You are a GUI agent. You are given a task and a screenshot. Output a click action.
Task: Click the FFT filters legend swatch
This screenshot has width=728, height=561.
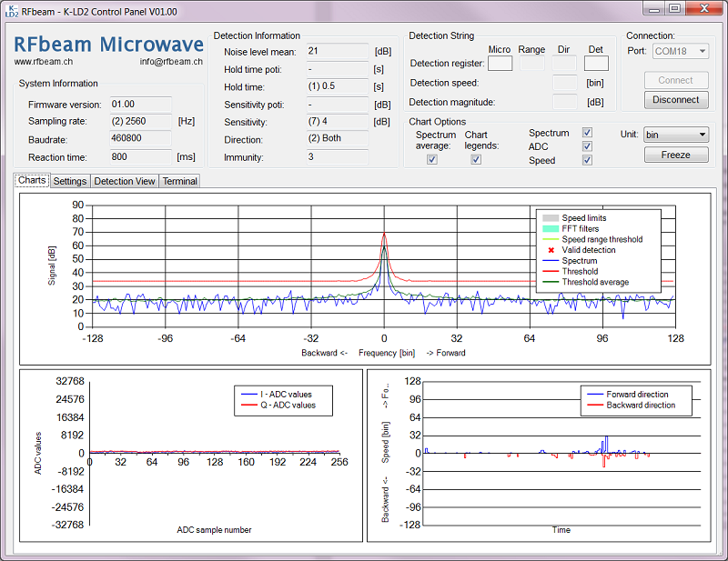point(550,228)
